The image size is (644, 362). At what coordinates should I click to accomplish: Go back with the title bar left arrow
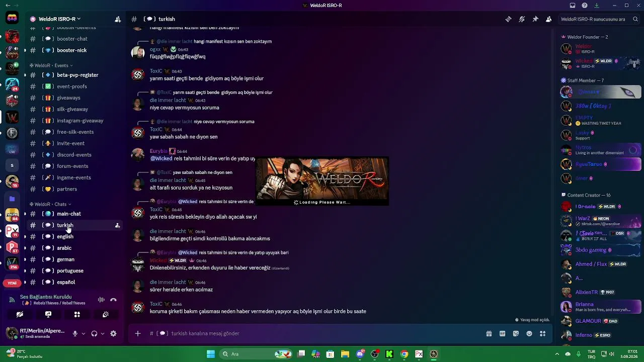pyautogui.click(x=8, y=6)
